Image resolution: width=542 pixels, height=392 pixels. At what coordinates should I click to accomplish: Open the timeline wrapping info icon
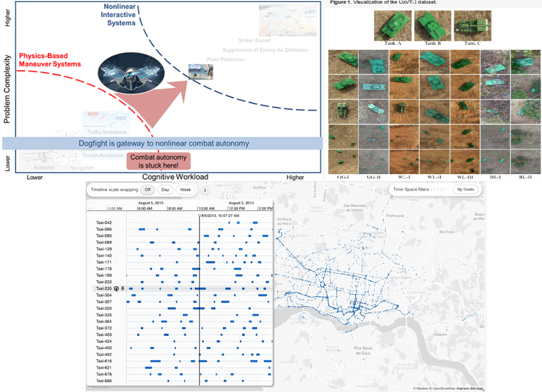coord(205,190)
